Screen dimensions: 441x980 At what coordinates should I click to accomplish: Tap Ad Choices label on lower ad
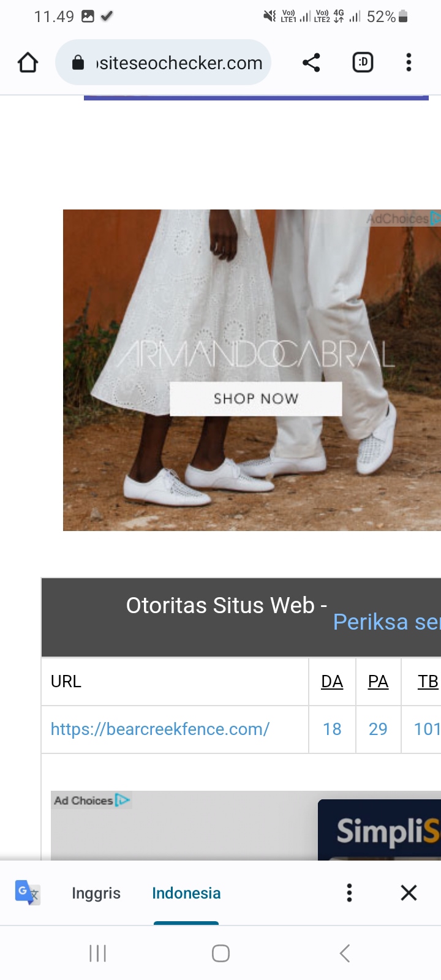(x=91, y=801)
